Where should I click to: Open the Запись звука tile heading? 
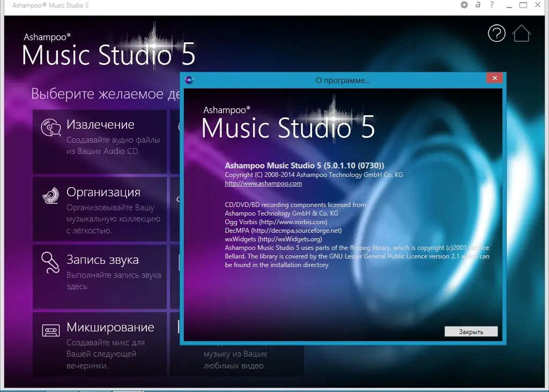point(102,260)
